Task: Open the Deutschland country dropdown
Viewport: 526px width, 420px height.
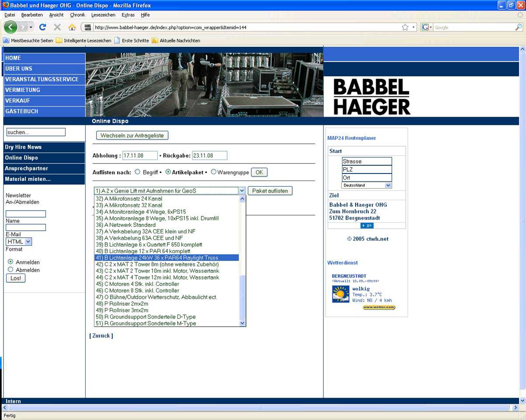Action: coord(367,185)
